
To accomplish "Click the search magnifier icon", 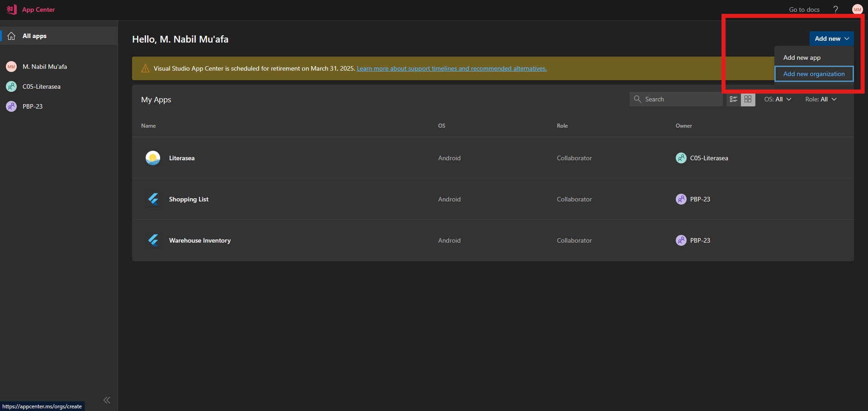I will (637, 99).
